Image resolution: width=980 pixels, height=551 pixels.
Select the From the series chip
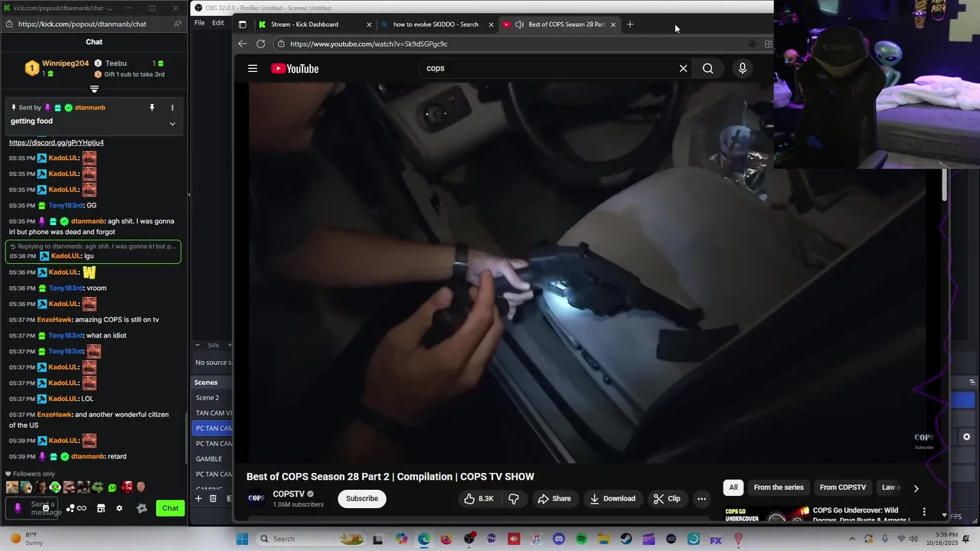click(x=779, y=487)
